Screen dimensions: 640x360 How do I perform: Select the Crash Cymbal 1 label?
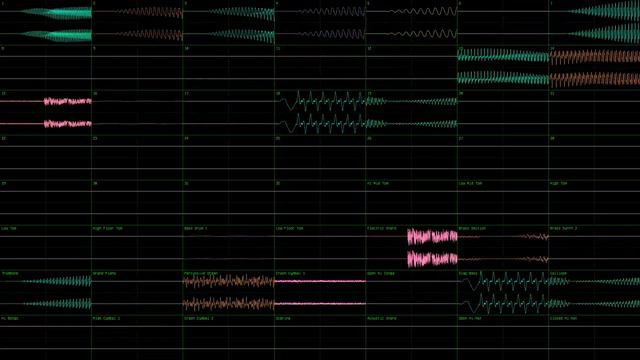point(291,273)
